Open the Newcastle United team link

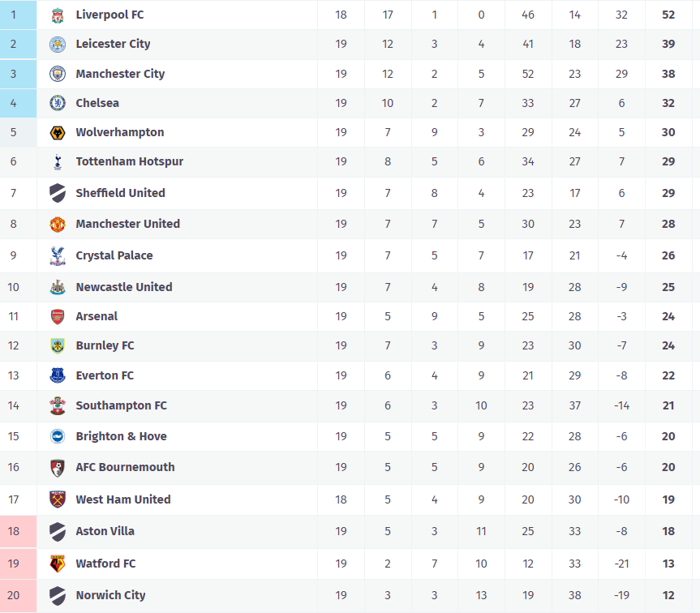(123, 287)
